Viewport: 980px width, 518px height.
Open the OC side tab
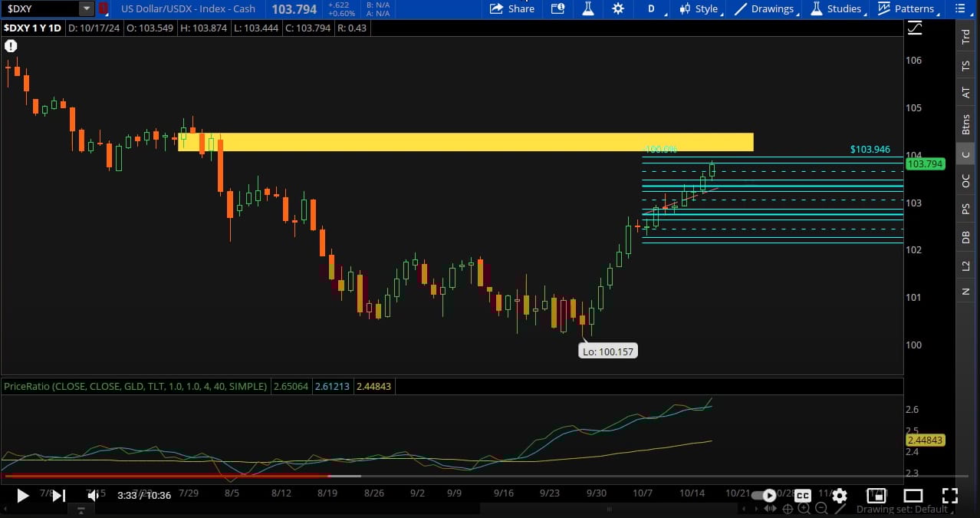tap(966, 181)
